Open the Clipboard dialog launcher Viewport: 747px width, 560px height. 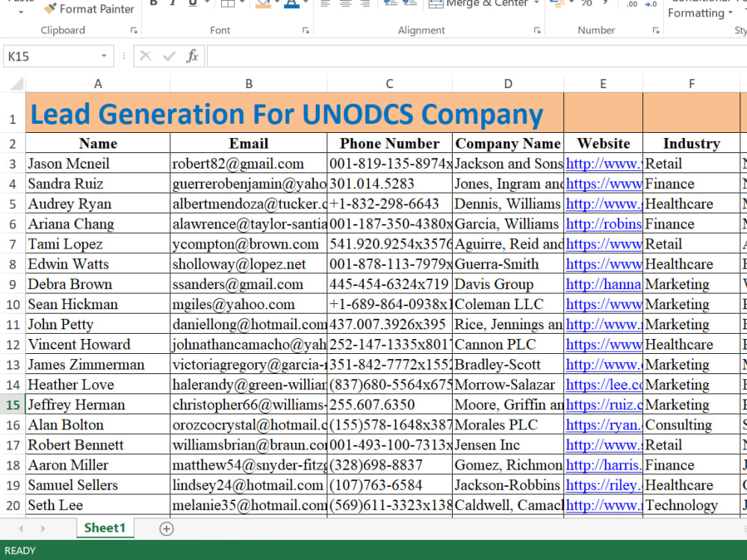tap(134, 31)
